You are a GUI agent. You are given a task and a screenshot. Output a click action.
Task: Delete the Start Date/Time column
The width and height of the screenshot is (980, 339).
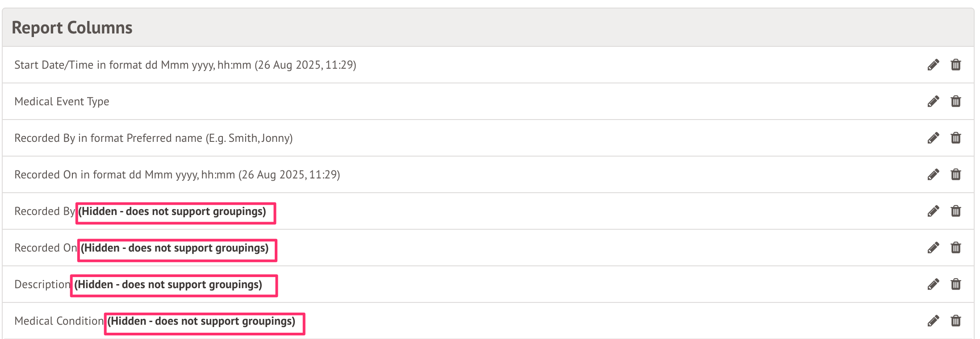(956, 65)
